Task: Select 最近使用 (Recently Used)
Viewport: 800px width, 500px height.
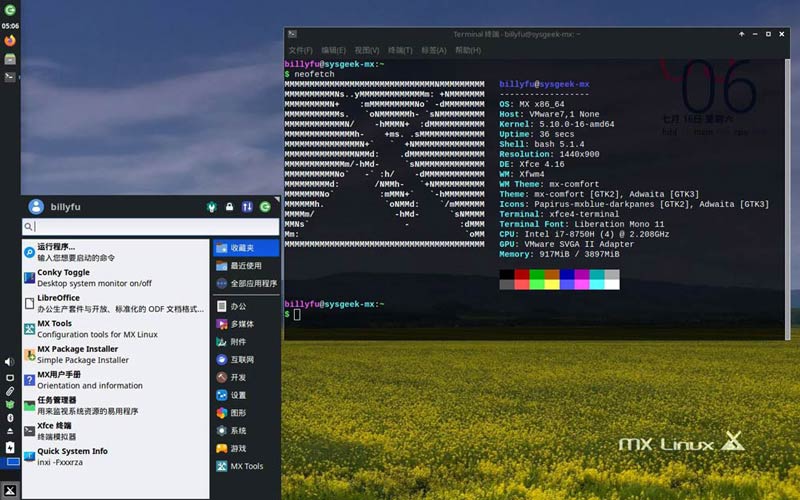Action: click(x=245, y=266)
